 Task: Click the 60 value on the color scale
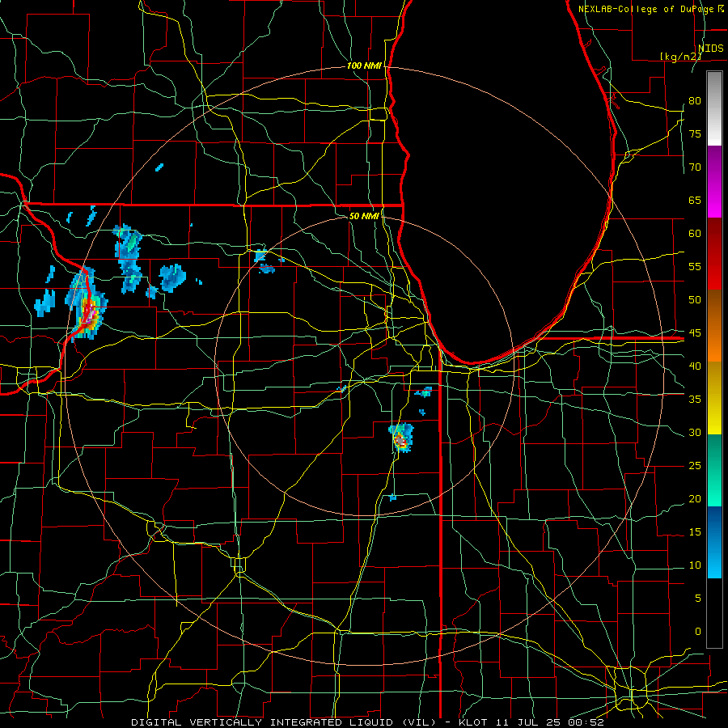[695, 234]
